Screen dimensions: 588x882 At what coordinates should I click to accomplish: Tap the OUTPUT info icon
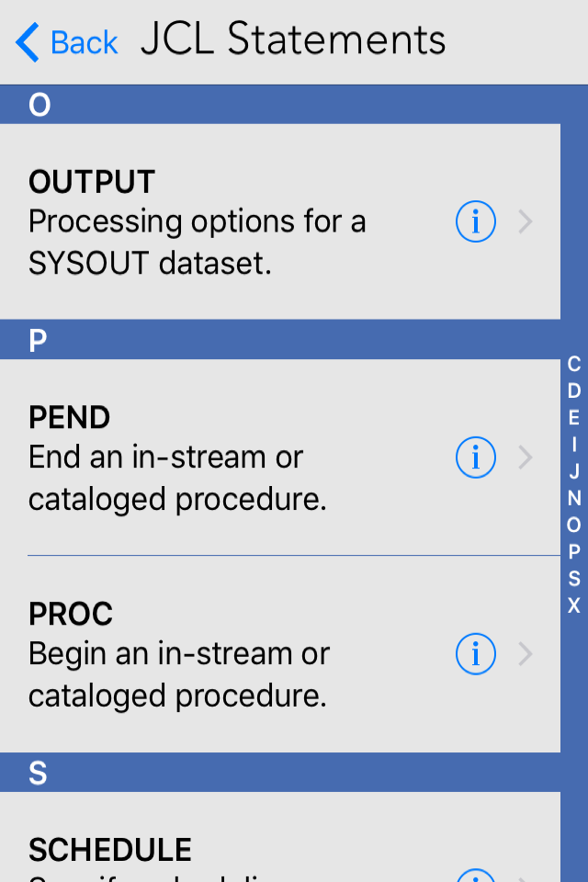coord(476,221)
